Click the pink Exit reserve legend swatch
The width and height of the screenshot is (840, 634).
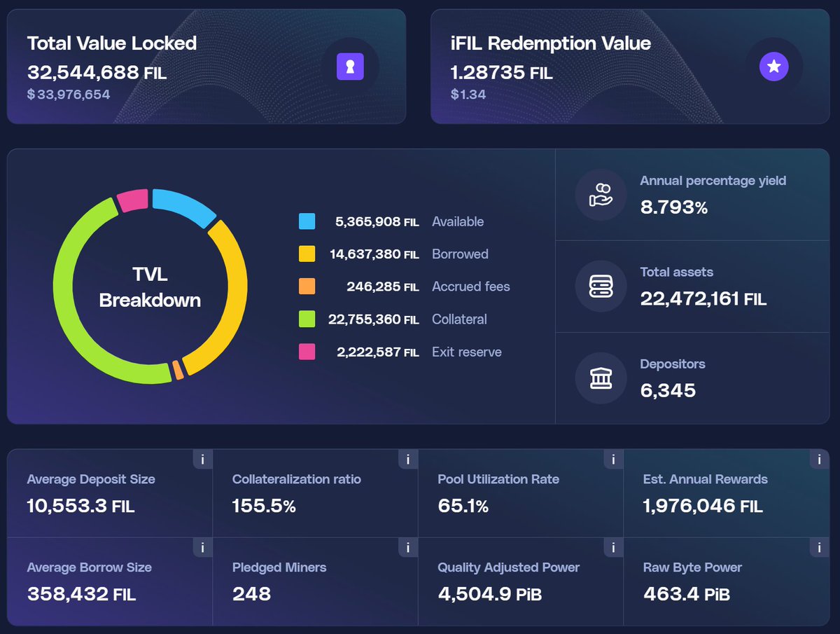307,352
